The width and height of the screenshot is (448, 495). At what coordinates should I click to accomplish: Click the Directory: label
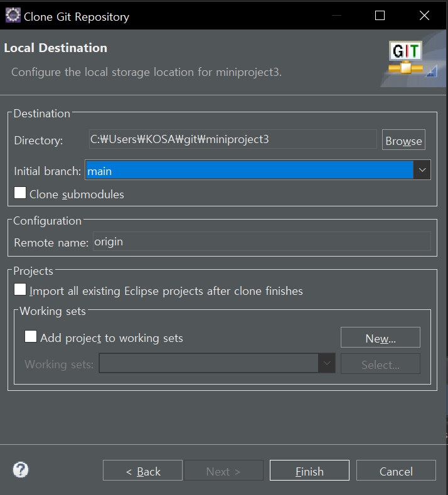(x=38, y=141)
